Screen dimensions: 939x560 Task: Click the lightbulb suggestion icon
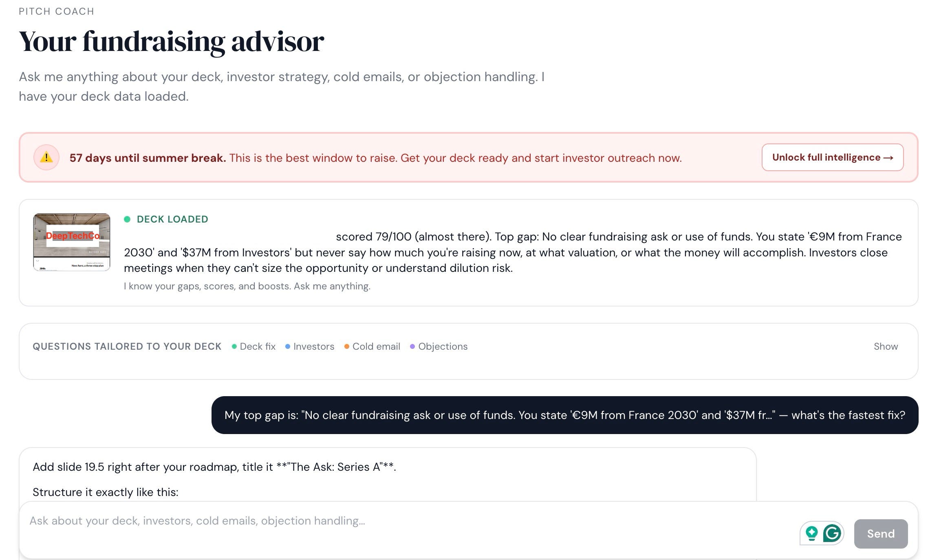click(x=811, y=533)
